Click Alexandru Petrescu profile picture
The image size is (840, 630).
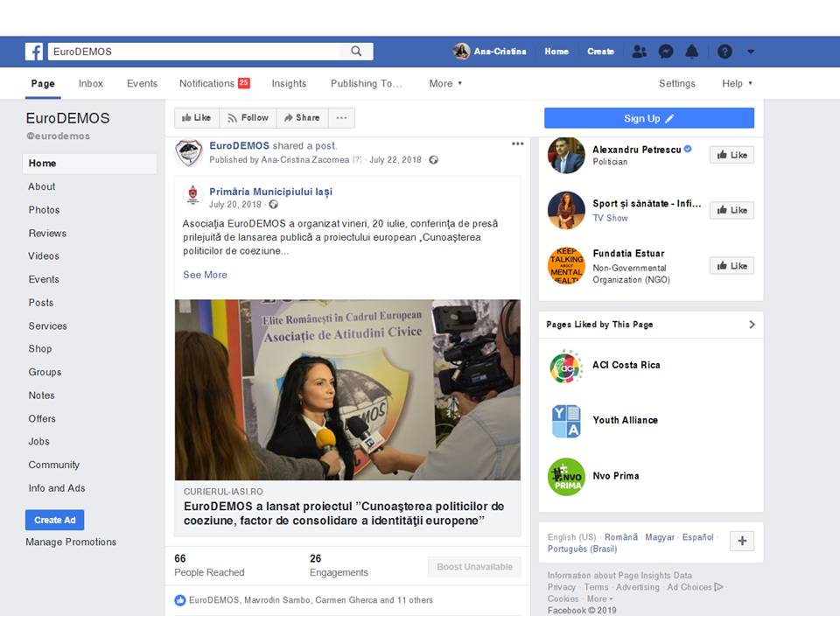[x=567, y=156]
